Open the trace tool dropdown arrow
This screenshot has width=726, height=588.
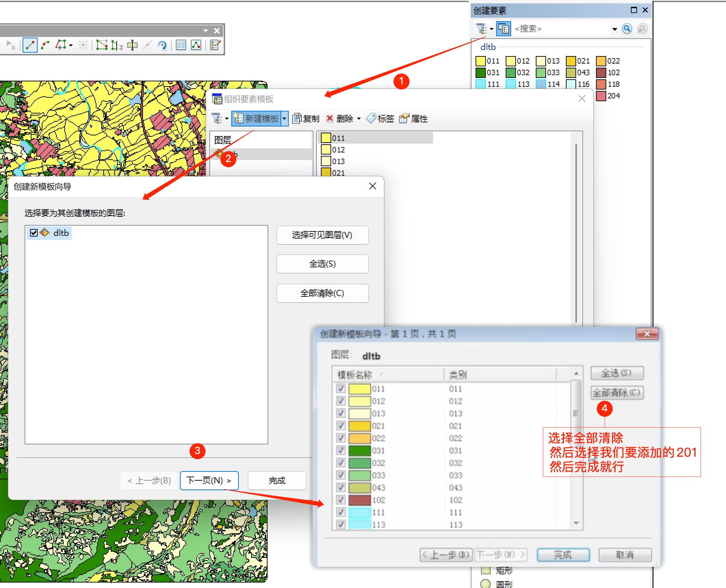[x=71, y=45]
